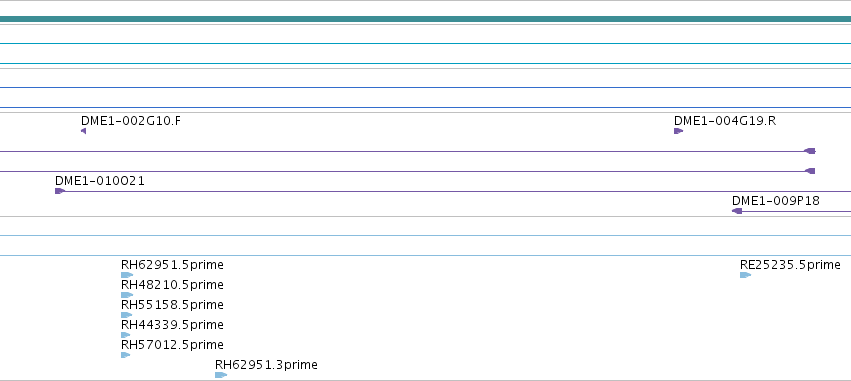Select the blue glyph under RH57012.5prime
The width and height of the screenshot is (851, 381).
[x=125, y=355]
